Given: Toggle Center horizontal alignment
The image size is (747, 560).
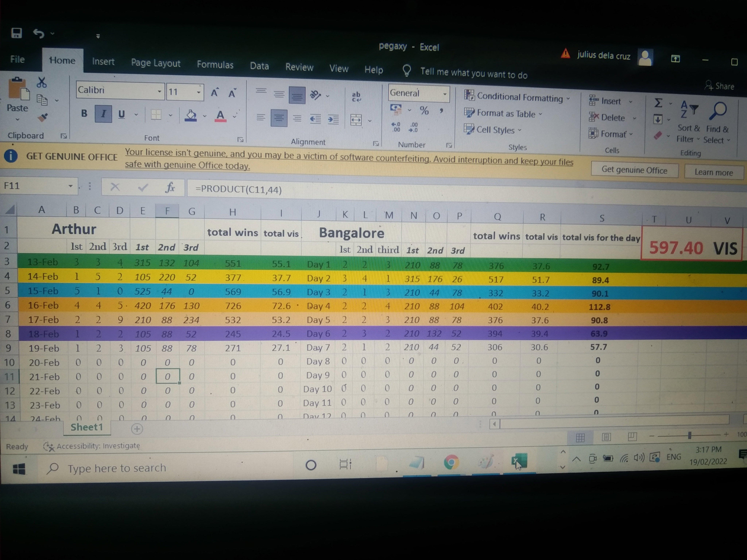Looking at the screenshot, I should tap(279, 118).
